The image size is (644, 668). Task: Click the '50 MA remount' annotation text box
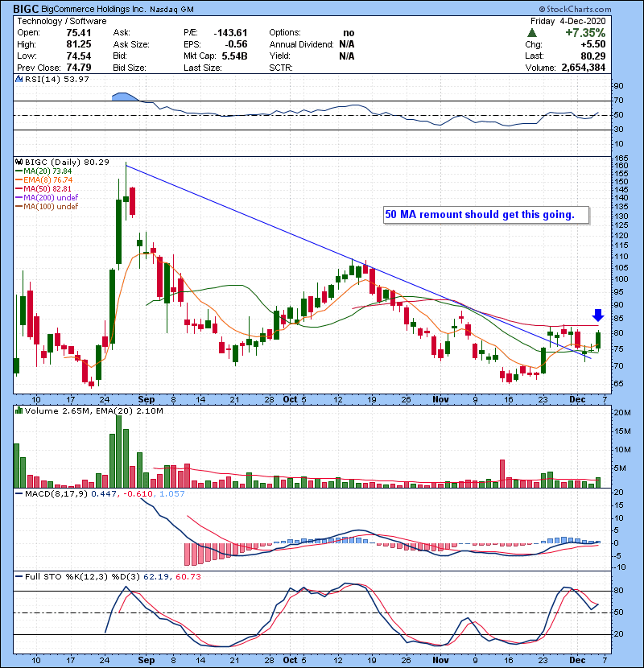tap(486, 215)
